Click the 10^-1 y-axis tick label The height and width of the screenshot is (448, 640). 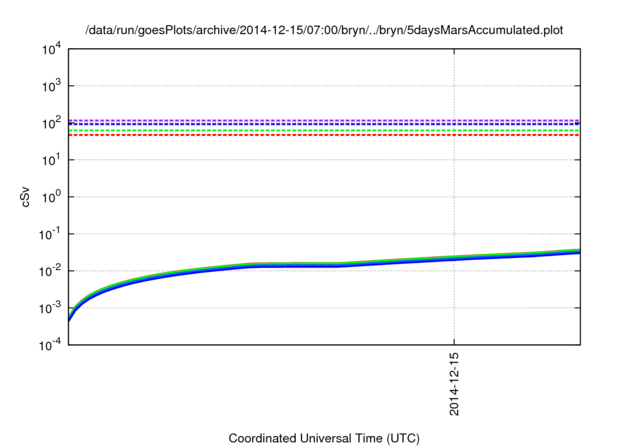(50, 234)
